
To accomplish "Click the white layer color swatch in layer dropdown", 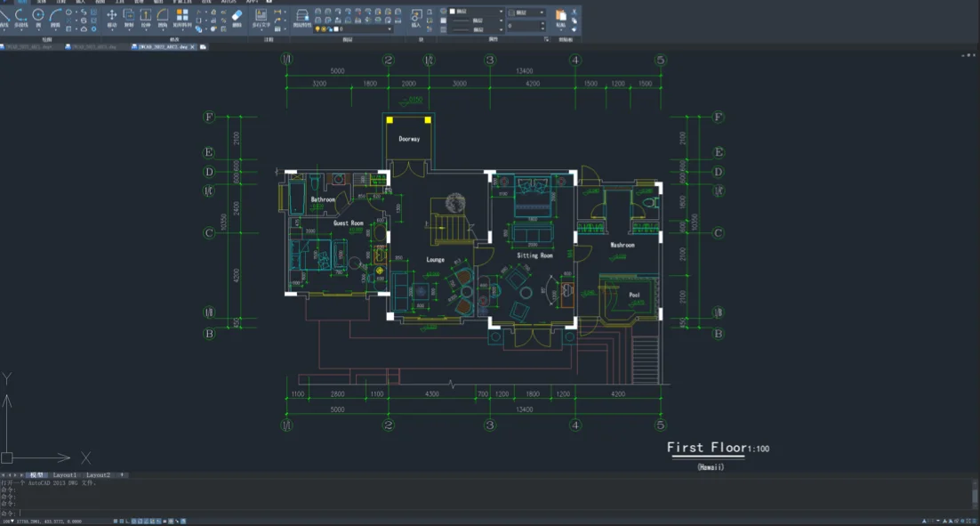I will pos(336,28).
